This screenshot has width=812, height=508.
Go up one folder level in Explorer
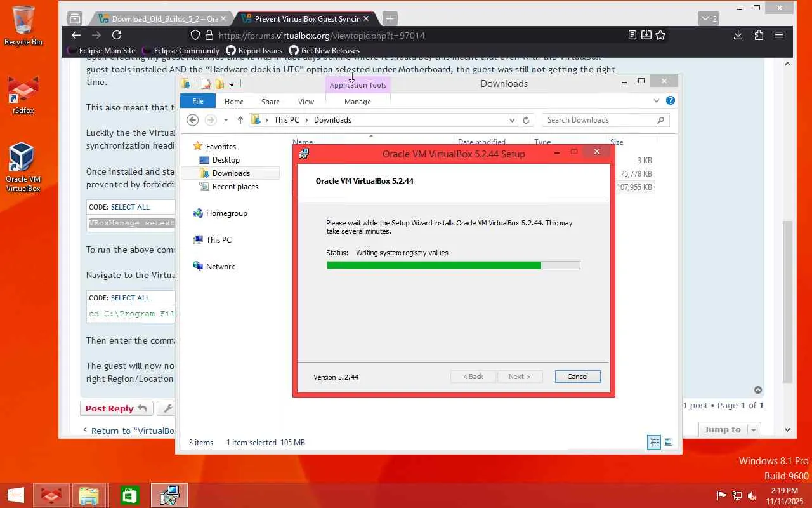coord(240,120)
